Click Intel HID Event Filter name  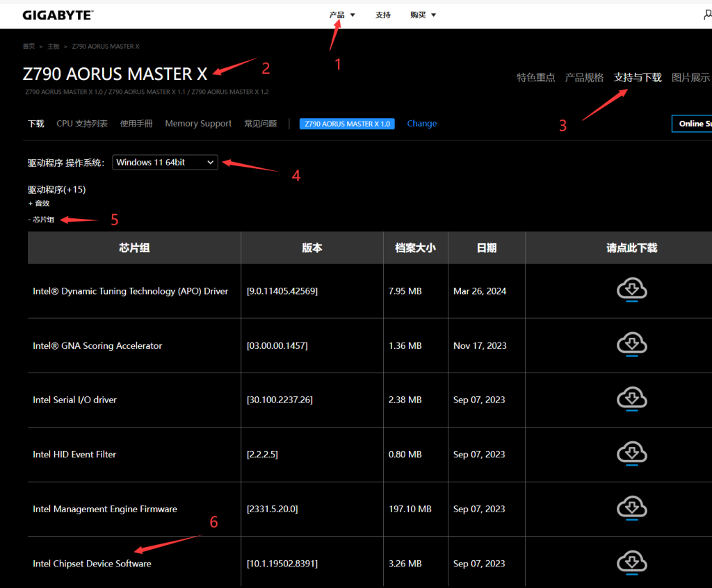[74, 455]
